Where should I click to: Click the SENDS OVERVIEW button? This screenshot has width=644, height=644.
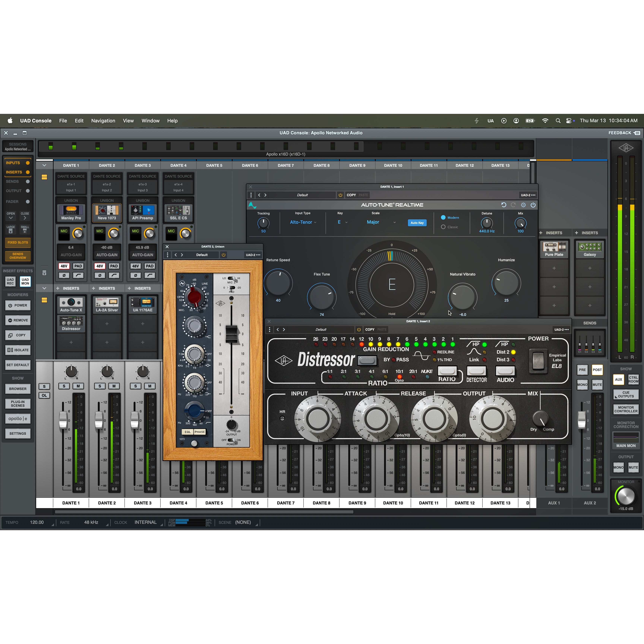[18, 256]
